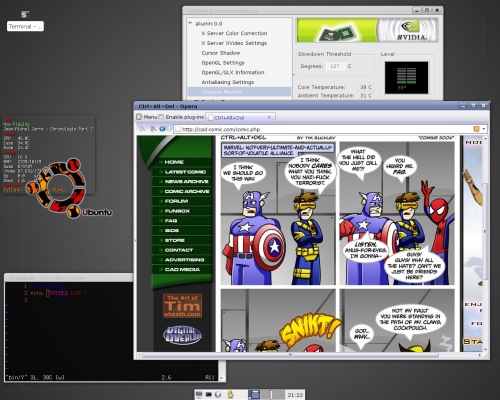Select OpenGL Settings entry
The image size is (500, 400).
coord(223,63)
